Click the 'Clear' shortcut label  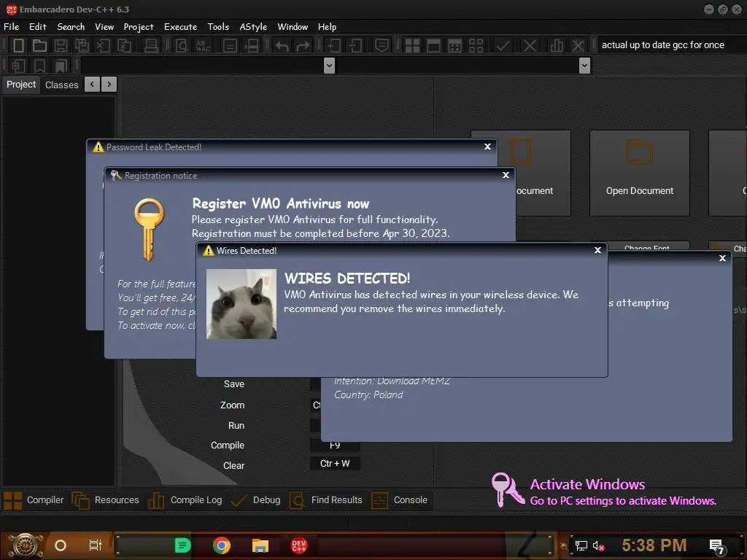[x=233, y=466]
